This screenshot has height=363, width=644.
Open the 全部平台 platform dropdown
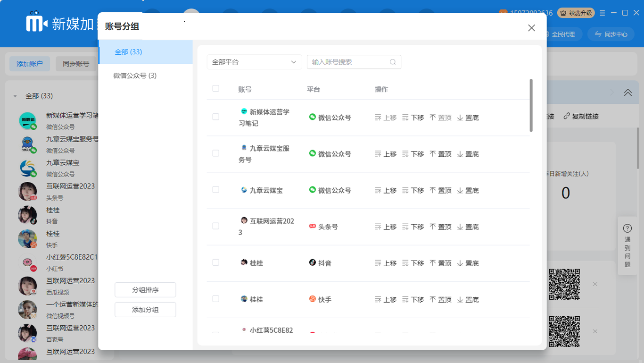tap(254, 62)
